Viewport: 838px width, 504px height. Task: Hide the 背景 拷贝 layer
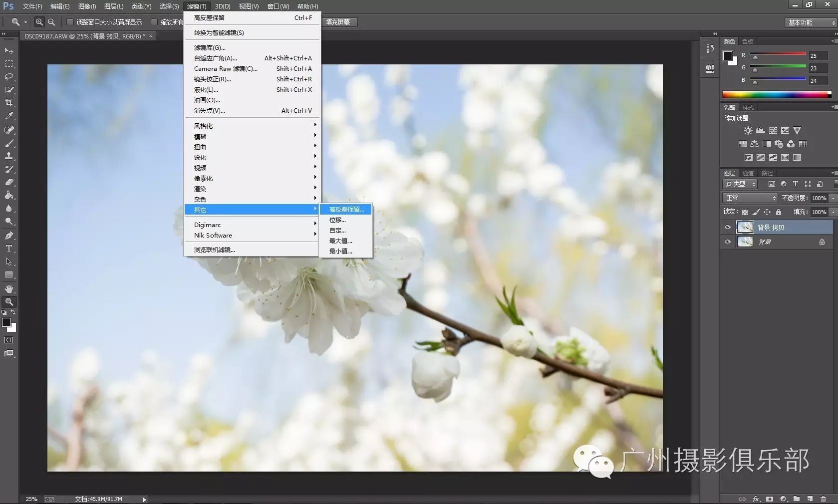728,228
